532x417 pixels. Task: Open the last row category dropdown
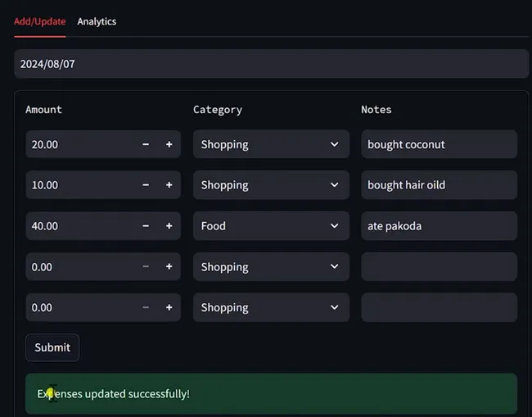(271, 308)
